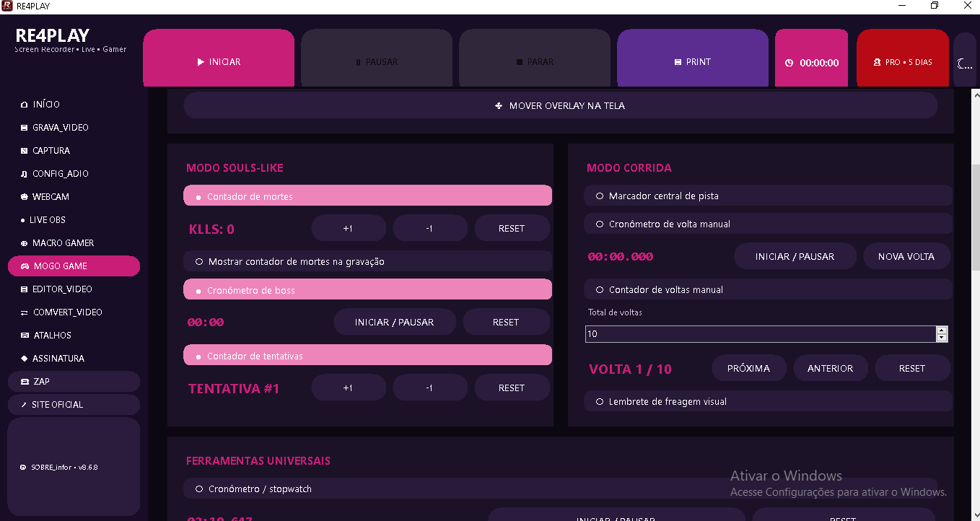Viewport: 980px width, 521px height.
Task: Toggle the Contador de mortes option
Action: click(x=367, y=196)
